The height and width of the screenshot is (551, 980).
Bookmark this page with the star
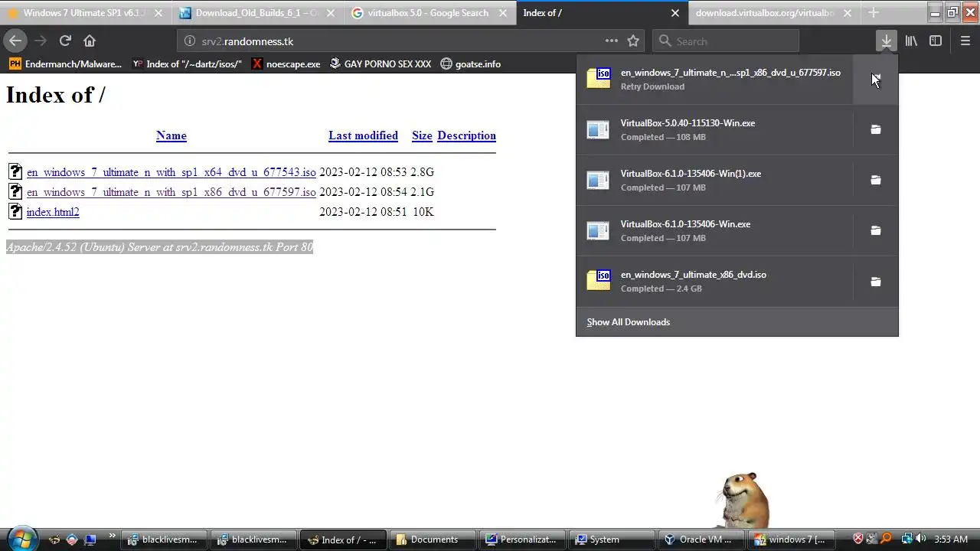[x=633, y=41]
